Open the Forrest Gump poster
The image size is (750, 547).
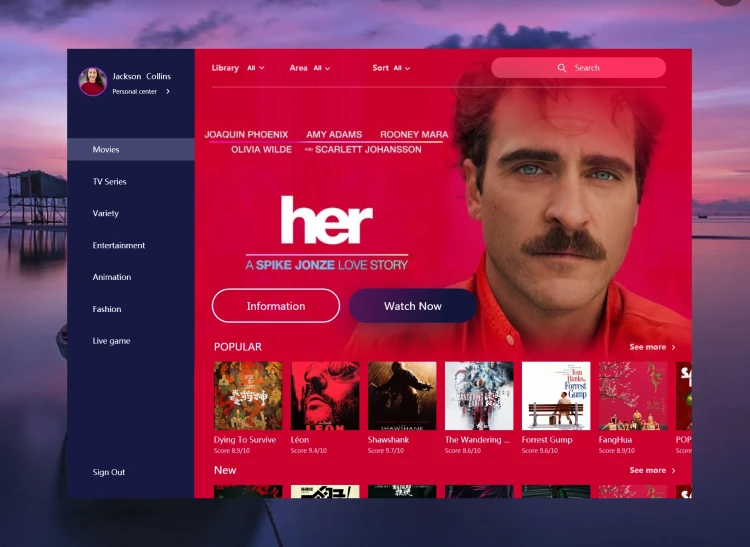(556, 396)
